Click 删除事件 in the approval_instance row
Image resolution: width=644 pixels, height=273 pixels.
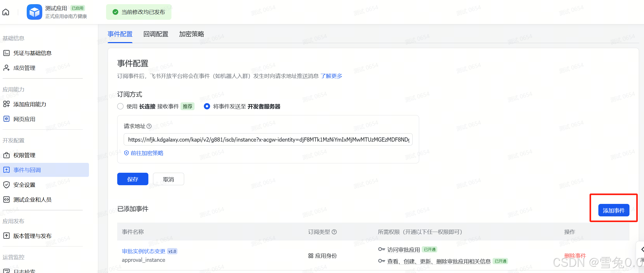[575, 256]
